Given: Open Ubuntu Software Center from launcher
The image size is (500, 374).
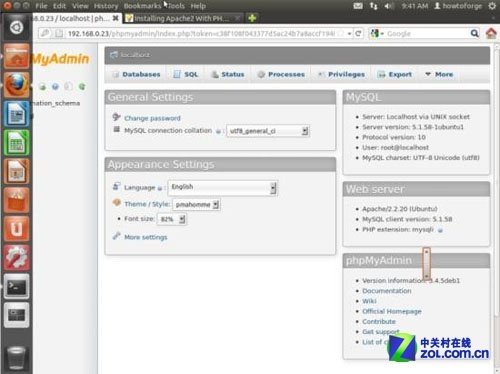Looking at the screenshot, I should click(x=16, y=200).
